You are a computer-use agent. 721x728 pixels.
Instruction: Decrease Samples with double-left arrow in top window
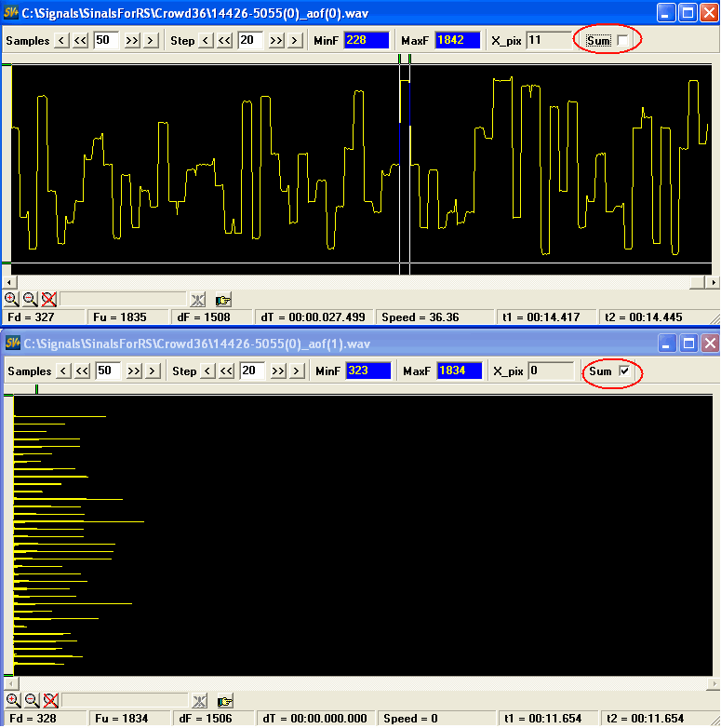82,41
